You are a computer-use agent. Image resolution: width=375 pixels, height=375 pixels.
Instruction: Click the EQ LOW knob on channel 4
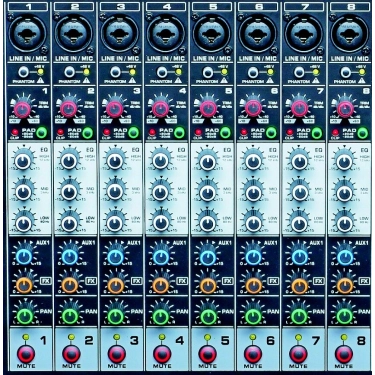pos(161,223)
